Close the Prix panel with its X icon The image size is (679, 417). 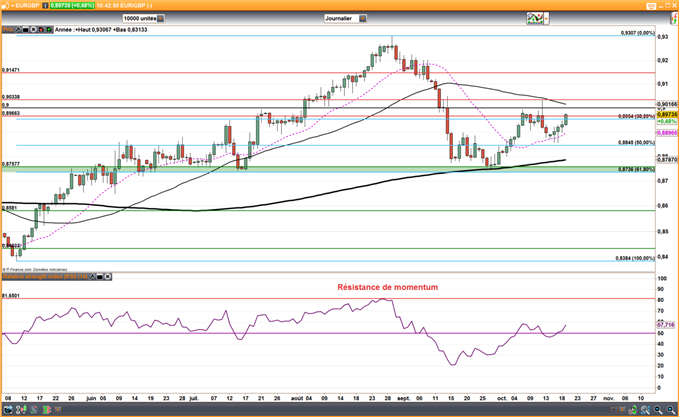click(x=33, y=30)
